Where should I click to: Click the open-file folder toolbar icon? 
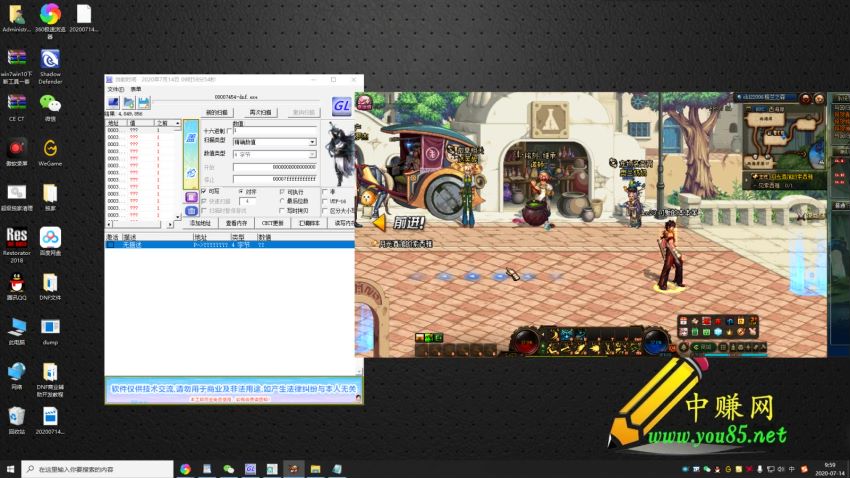[128, 102]
